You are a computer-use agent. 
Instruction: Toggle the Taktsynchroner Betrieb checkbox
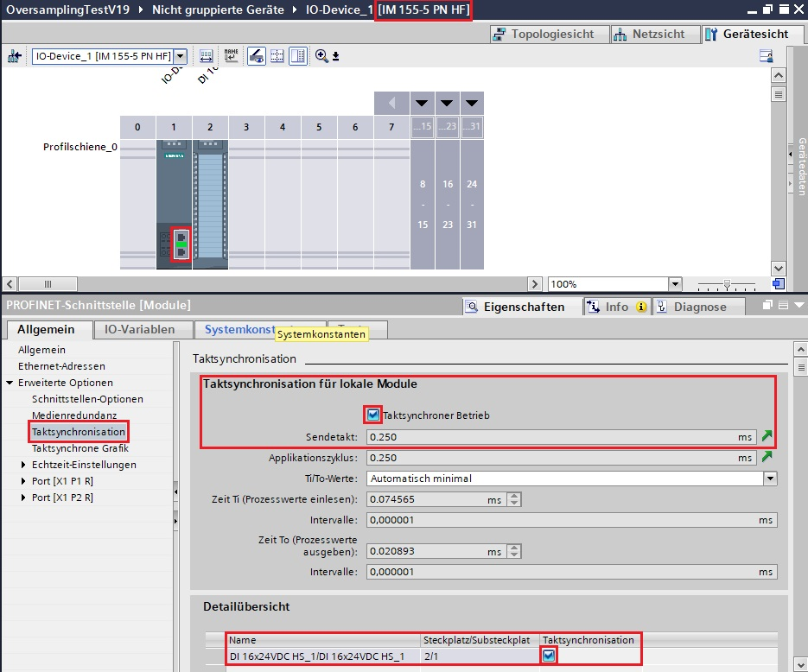pos(373,415)
